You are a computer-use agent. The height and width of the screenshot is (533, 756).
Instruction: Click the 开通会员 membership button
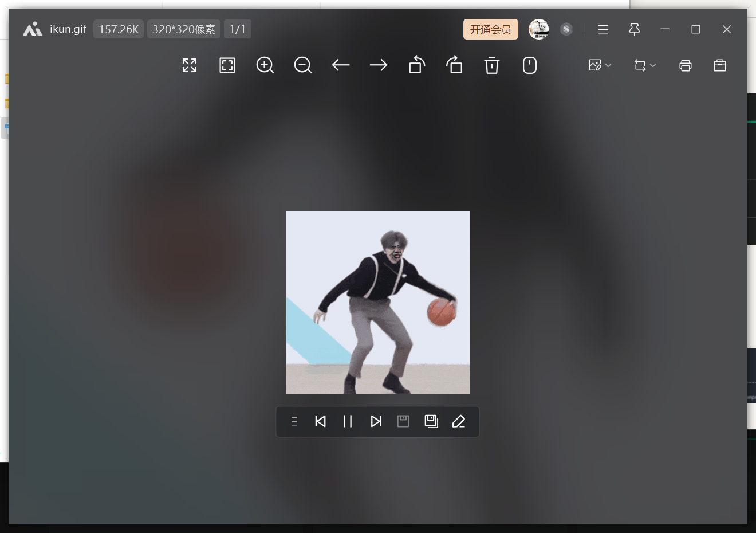click(491, 29)
